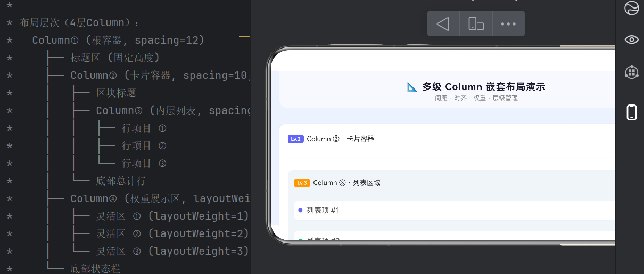The height and width of the screenshot is (274, 644).
Task: Click the Lv.3 orange badge
Action: click(x=302, y=183)
